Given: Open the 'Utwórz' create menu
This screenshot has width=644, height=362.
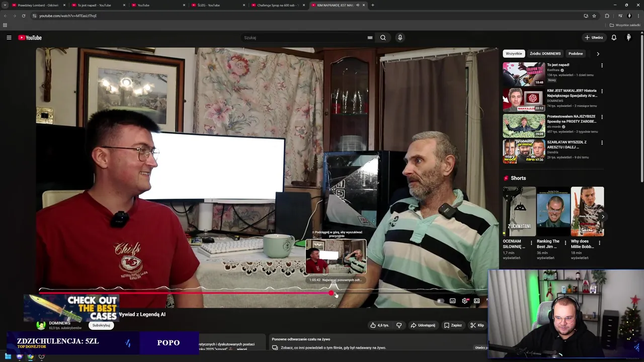Looking at the screenshot, I should pyautogui.click(x=594, y=38).
